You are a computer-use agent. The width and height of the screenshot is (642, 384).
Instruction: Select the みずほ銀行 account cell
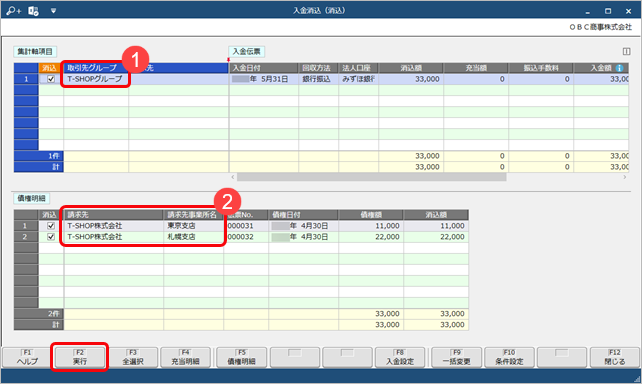tap(358, 79)
